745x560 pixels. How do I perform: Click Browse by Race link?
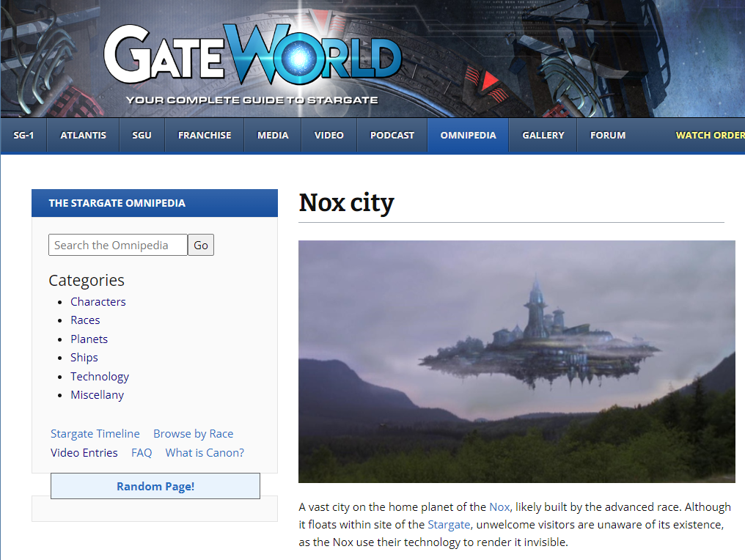point(193,434)
